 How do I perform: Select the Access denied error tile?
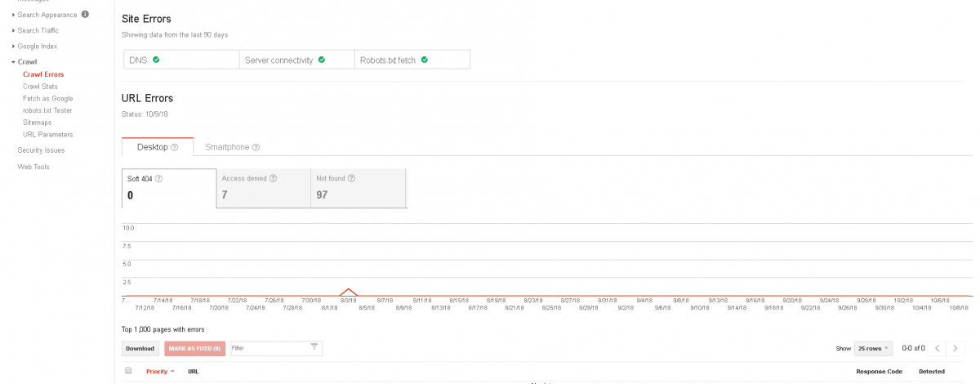263,188
